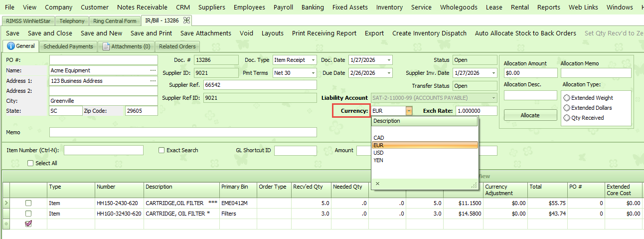Click the PO # input field
Image resolution: width=644 pixels, height=239 pixels.
click(104, 60)
